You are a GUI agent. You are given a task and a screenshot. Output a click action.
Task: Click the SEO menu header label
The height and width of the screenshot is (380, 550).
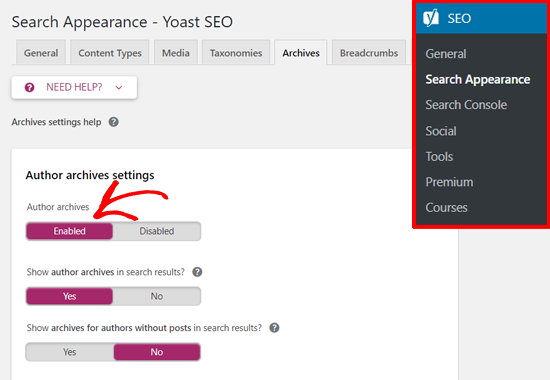(459, 18)
